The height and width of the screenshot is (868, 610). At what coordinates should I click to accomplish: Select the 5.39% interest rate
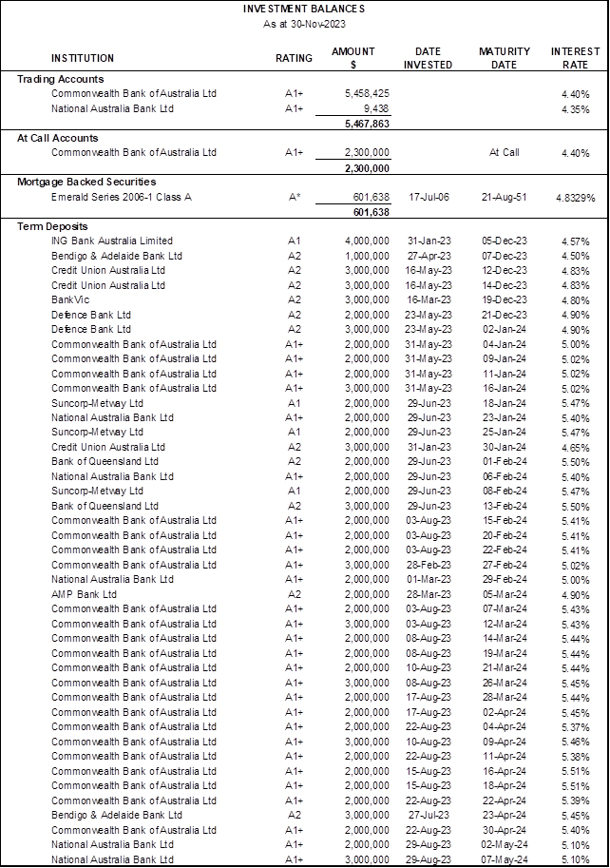click(575, 800)
